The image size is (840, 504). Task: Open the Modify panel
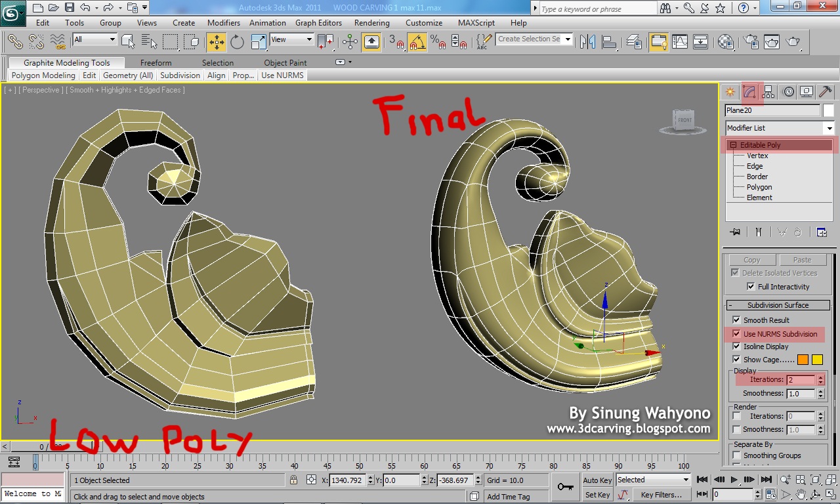[x=749, y=91]
